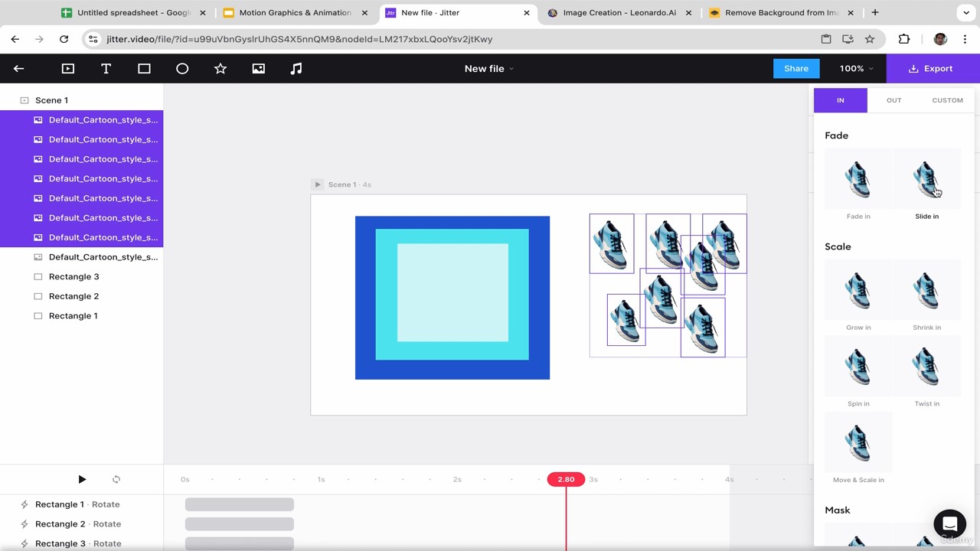The width and height of the screenshot is (980, 551).
Task: Switch to the OUT animations tab
Action: [x=893, y=100]
